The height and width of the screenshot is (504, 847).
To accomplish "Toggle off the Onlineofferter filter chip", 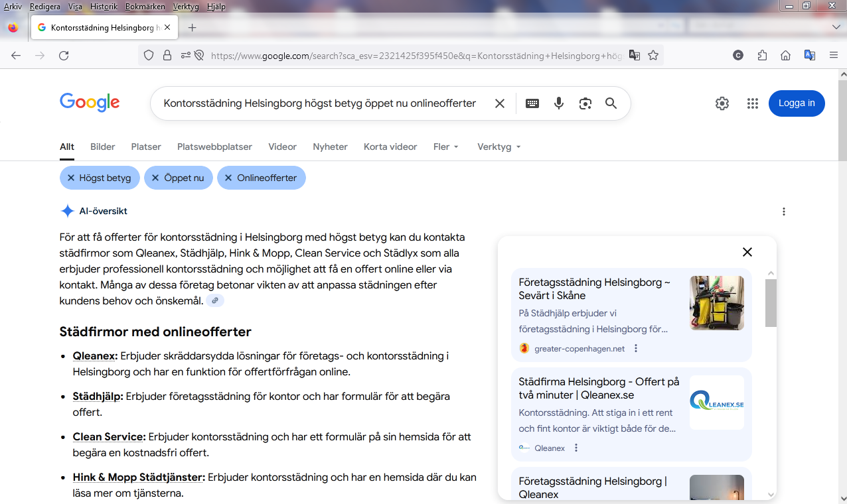I will 261,178.
